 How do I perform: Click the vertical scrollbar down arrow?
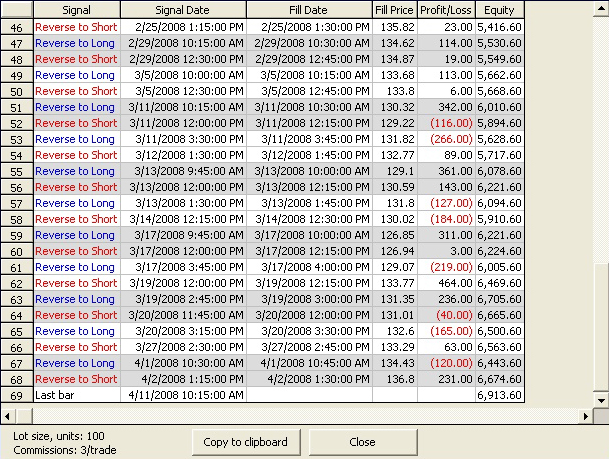pos(601,400)
